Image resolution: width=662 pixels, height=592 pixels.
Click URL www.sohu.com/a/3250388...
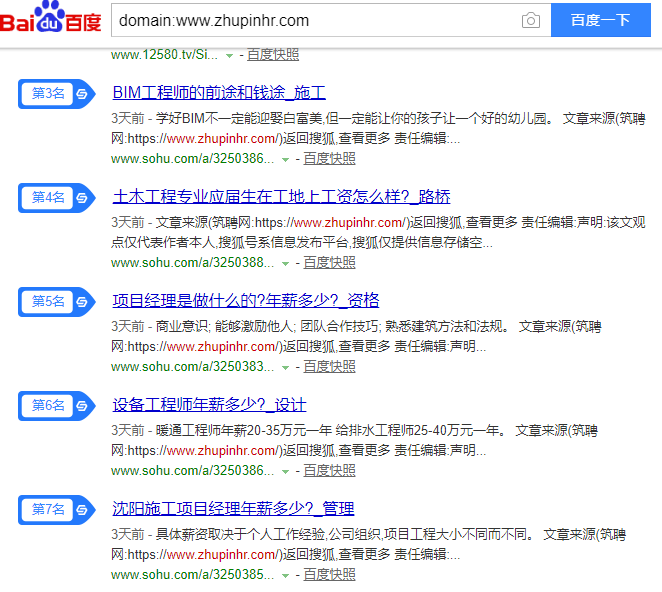[193, 263]
